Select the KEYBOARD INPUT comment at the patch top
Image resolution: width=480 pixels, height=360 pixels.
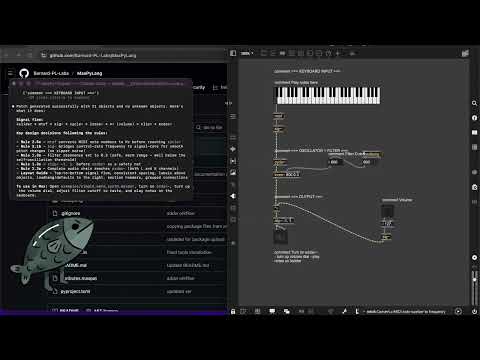[307, 71]
